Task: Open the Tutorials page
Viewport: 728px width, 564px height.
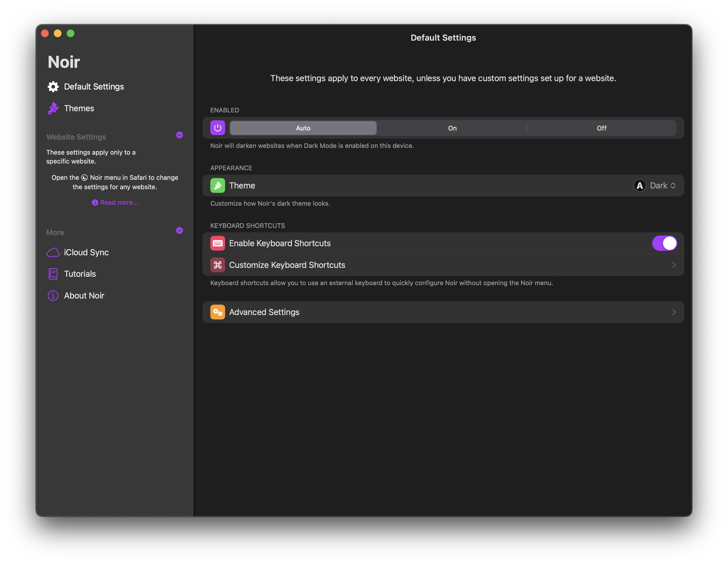Action: tap(80, 274)
